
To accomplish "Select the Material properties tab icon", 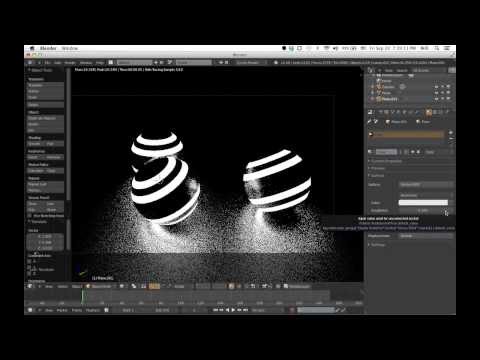I will pos(429,113).
